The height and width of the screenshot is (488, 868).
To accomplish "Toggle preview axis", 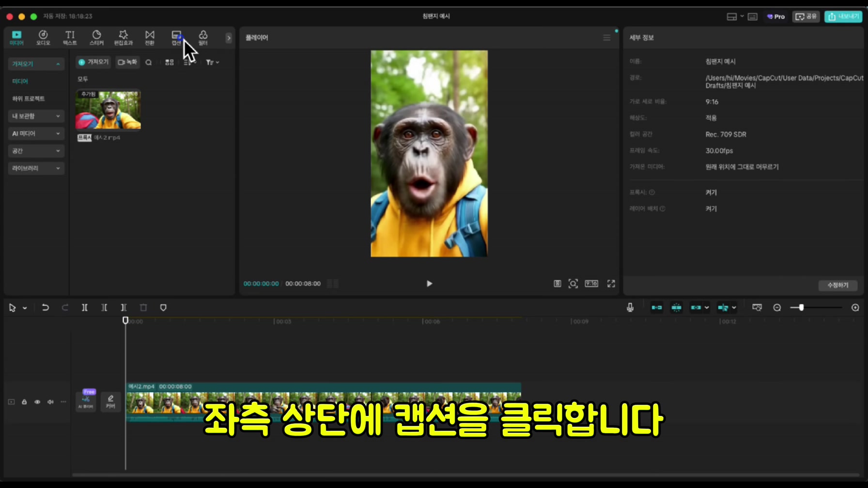I will (723, 308).
